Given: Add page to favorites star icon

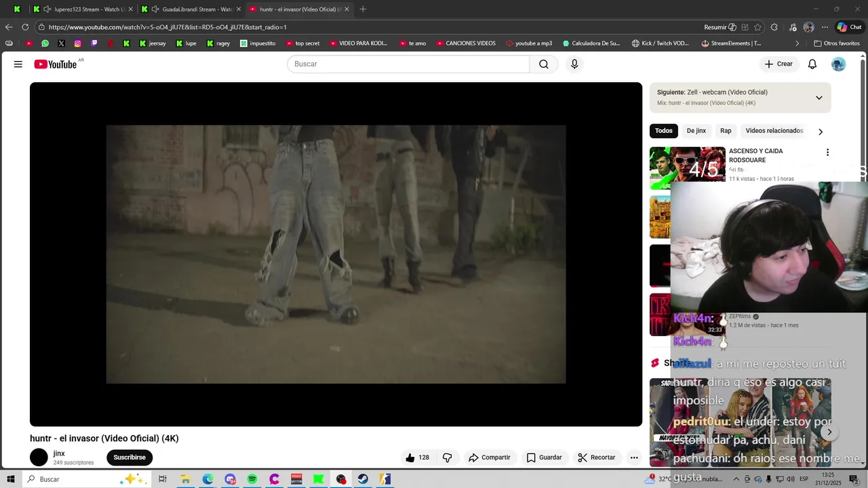Looking at the screenshot, I should (x=758, y=27).
